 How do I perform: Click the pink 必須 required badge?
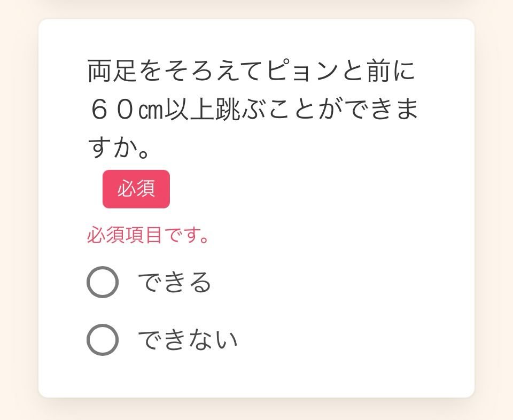tap(136, 189)
